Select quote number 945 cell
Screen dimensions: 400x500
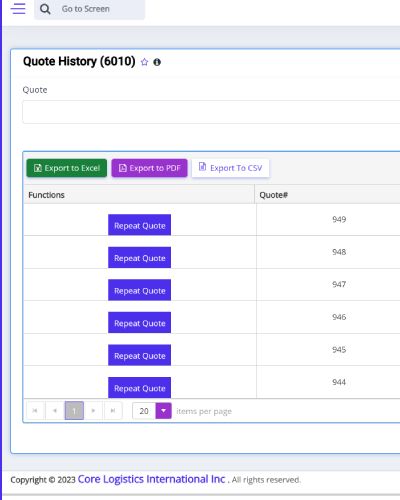pos(339,350)
